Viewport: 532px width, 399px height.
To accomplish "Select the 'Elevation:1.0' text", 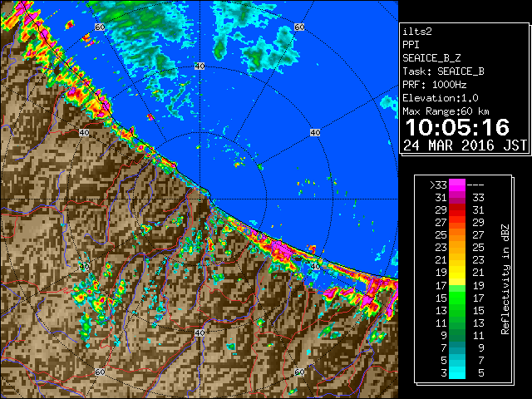I will (441, 98).
